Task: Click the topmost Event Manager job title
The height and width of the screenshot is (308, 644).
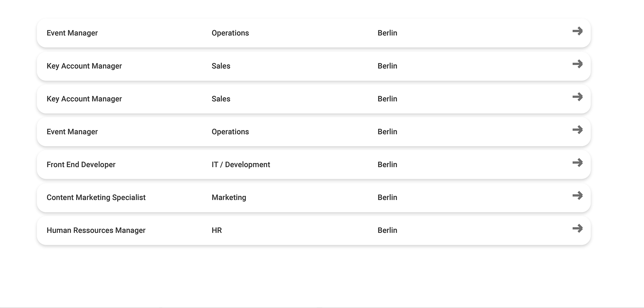Action: pyautogui.click(x=72, y=33)
